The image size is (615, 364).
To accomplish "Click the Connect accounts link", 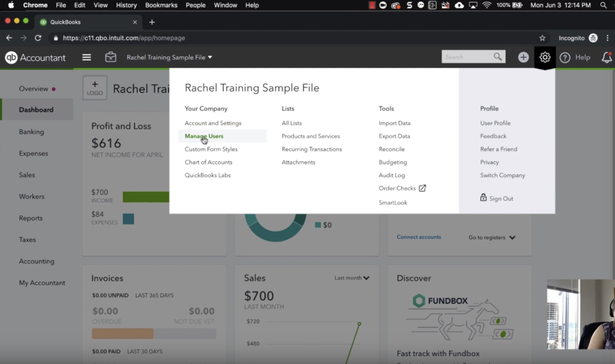I will pos(419,237).
